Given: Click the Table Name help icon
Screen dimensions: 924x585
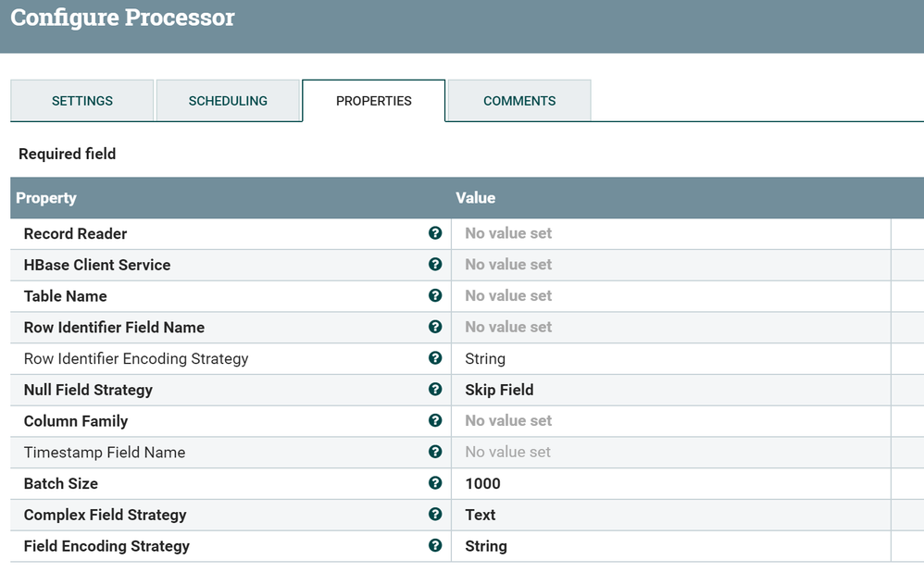Looking at the screenshot, I should click(435, 296).
